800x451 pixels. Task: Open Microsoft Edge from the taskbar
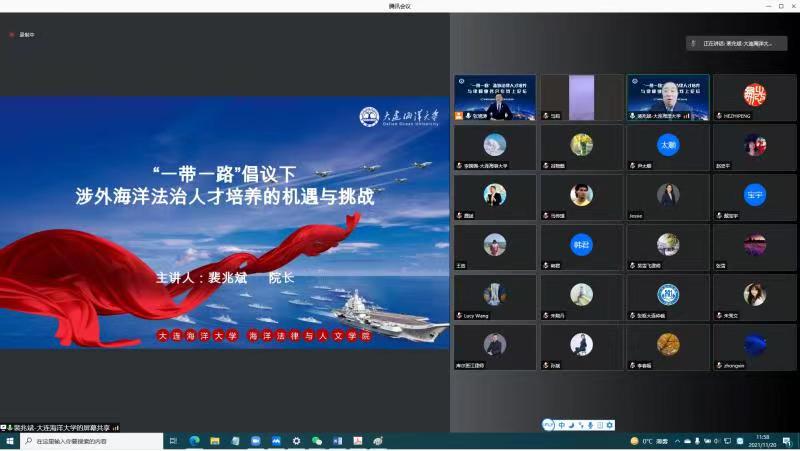tap(194, 441)
